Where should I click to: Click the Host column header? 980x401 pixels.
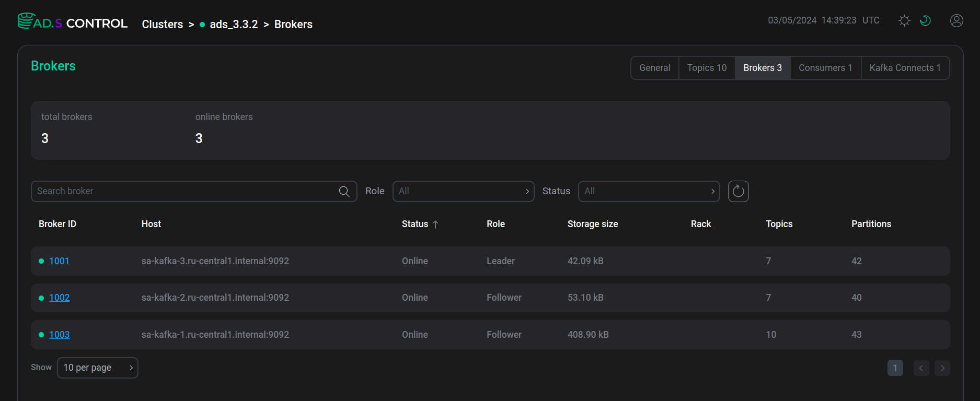tap(151, 224)
